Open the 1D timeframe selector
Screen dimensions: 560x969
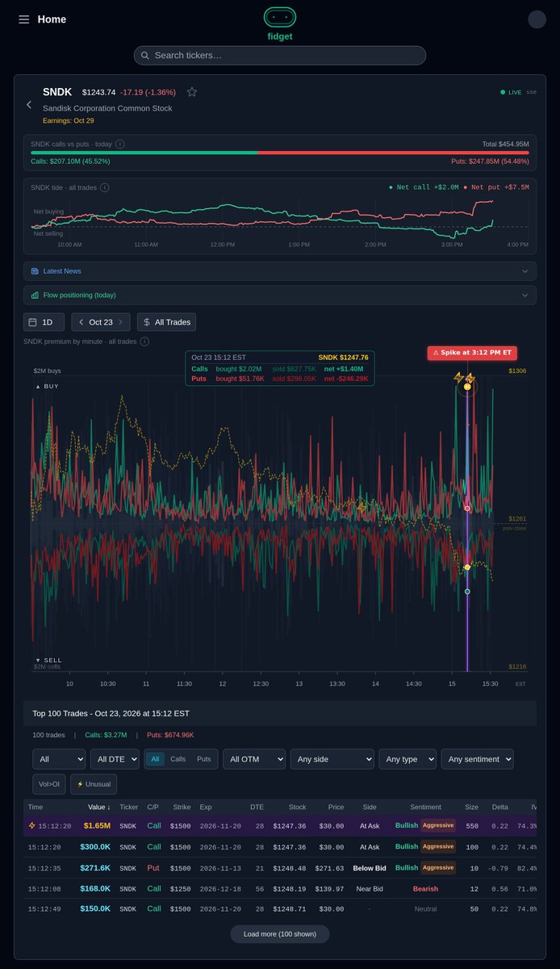coord(44,322)
